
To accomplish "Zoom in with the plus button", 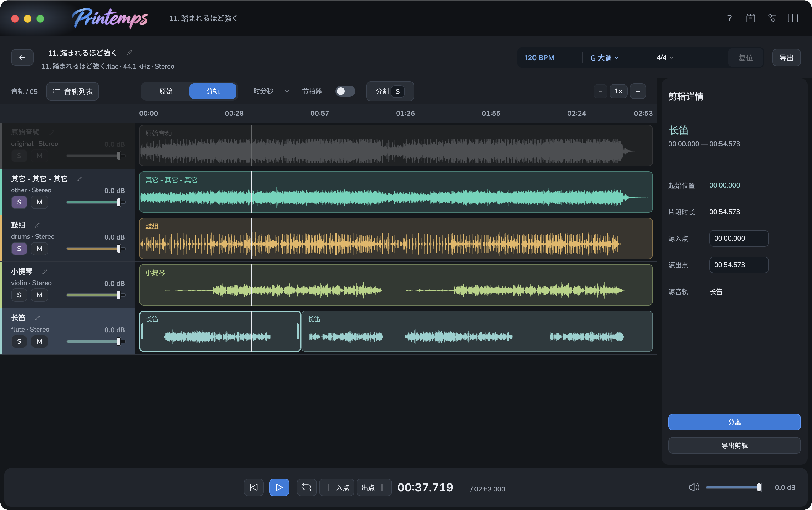I will [638, 91].
